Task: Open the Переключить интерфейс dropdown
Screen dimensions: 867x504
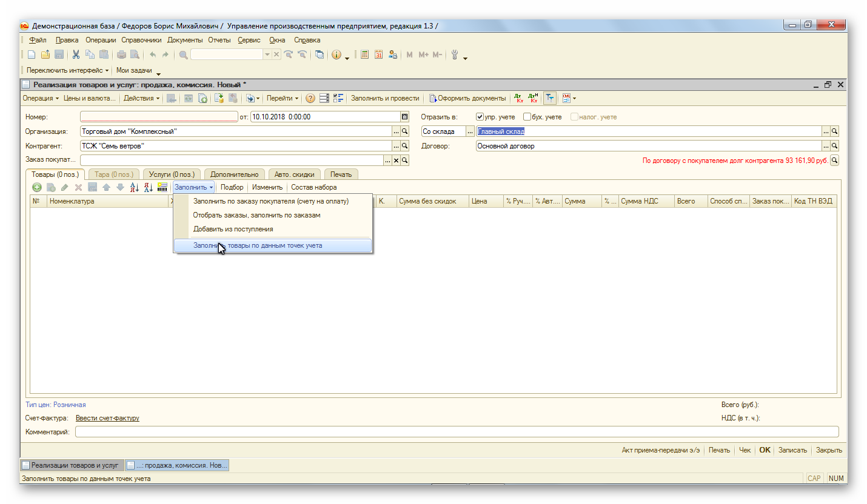Action: 67,70
